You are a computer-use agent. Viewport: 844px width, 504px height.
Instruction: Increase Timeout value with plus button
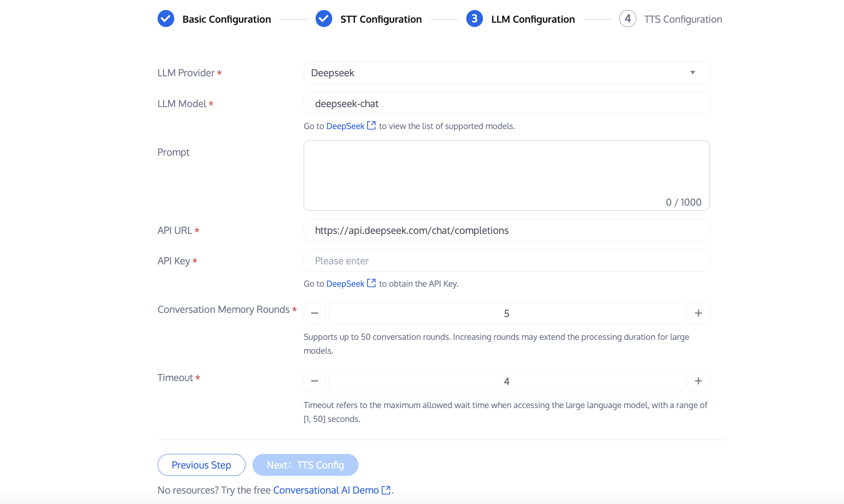point(698,381)
